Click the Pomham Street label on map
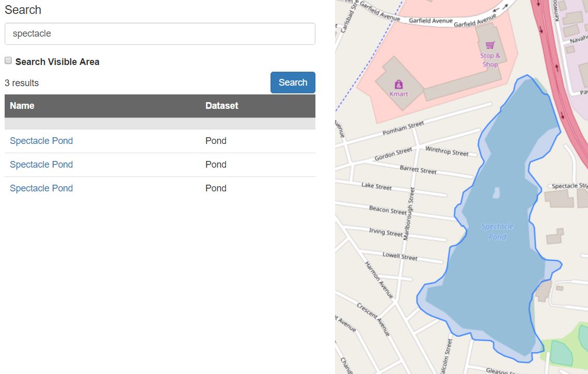Screen dimensions: 588x374 pos(403,129)
